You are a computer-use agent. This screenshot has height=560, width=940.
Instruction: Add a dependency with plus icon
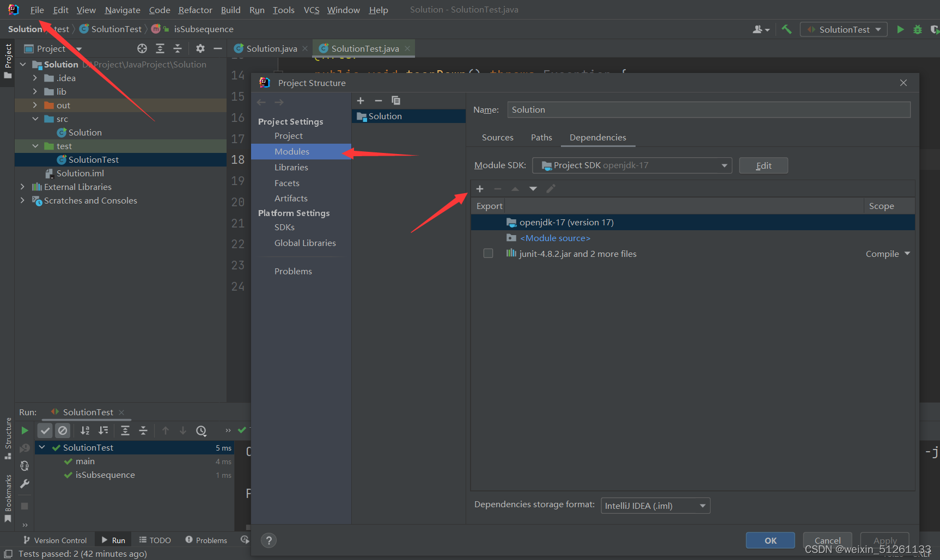480,189
